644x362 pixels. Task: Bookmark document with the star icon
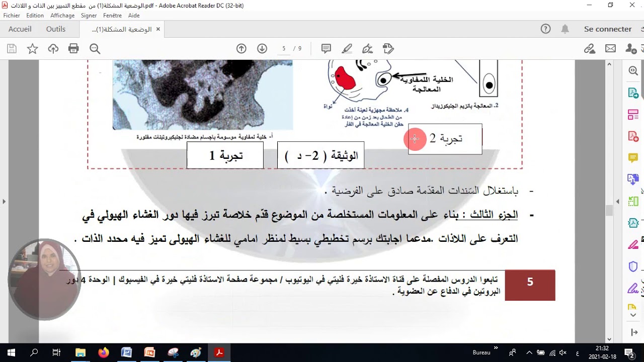pyautogui.click(x=33, y=49)
